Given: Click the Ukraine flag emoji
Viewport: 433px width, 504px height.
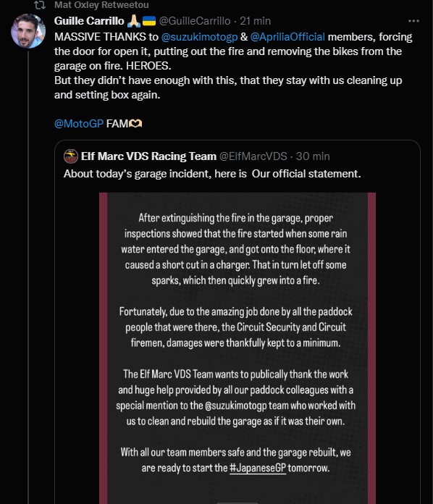Looking at the screenshot, I should tap(149, 21).
